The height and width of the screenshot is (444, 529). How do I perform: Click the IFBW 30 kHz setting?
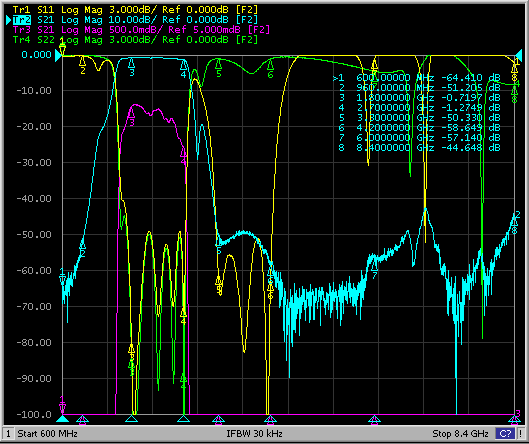pos(254,433)
